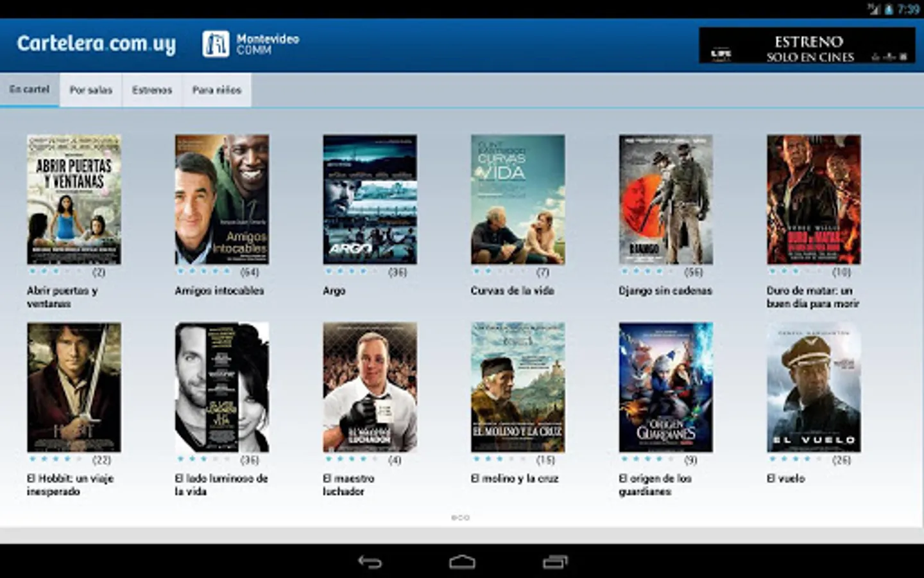This screenshot has height=578, width=924.
Task: Open the Duro de matar poster
Action: (814, 199)
